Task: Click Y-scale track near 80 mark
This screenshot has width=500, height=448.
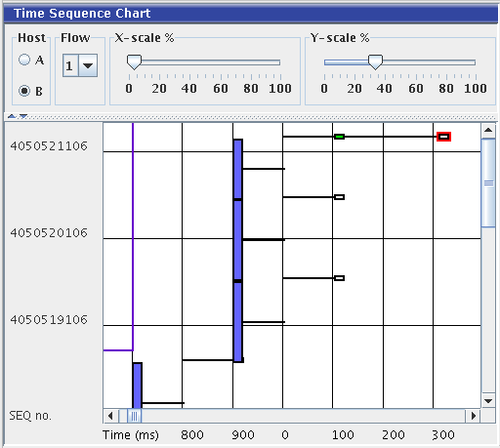Action: point(446,62)
